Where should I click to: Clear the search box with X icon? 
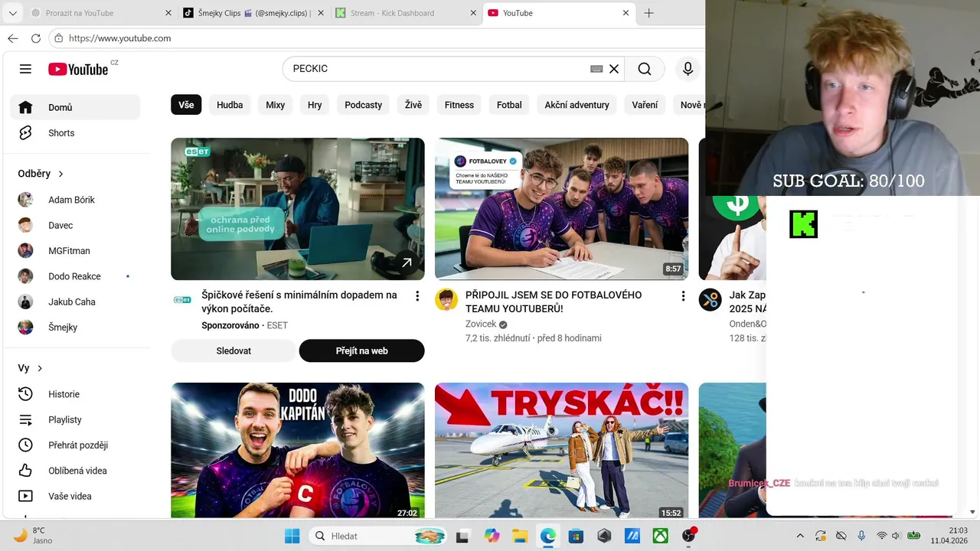tap(614, 69)
